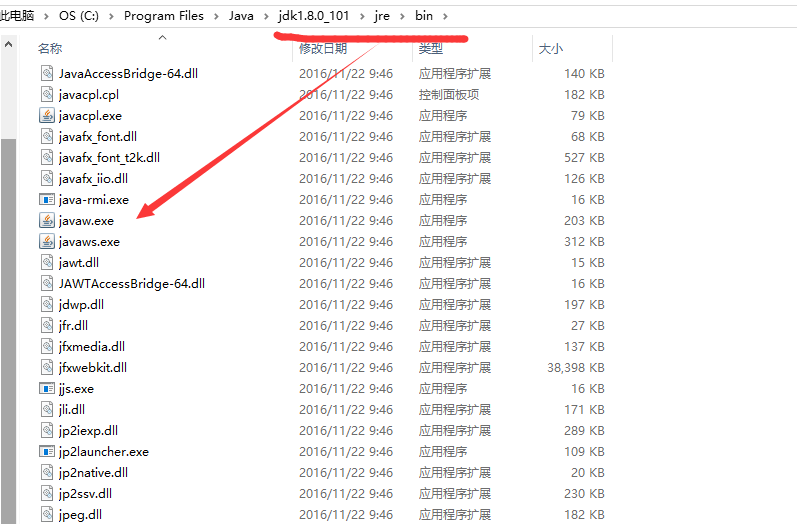
Task: Sort by the 大小 column header
Action: coord(550,48)
